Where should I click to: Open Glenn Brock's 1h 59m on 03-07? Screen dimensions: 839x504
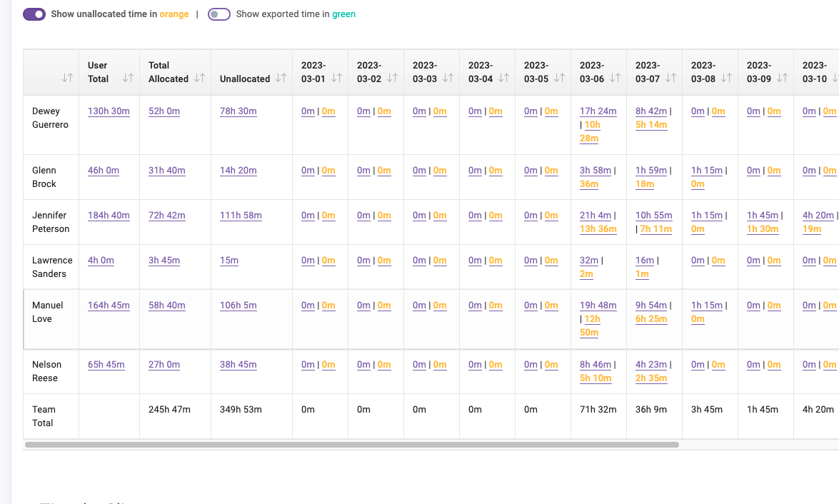click(x=651, y=171)
